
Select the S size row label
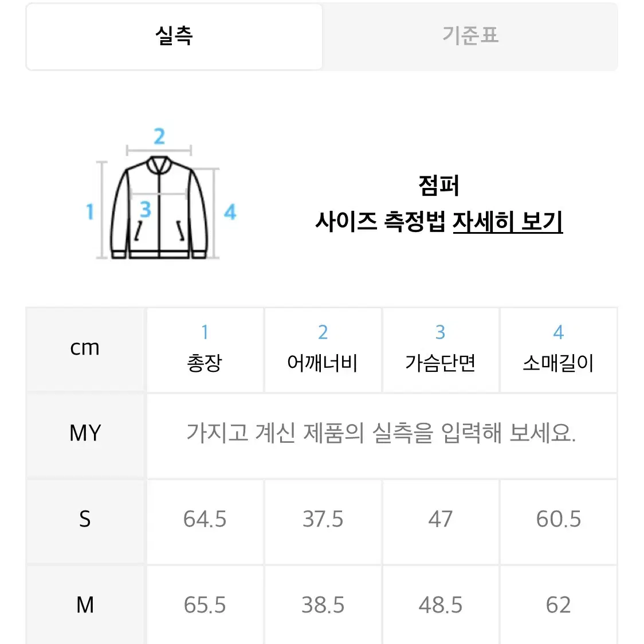85,520
